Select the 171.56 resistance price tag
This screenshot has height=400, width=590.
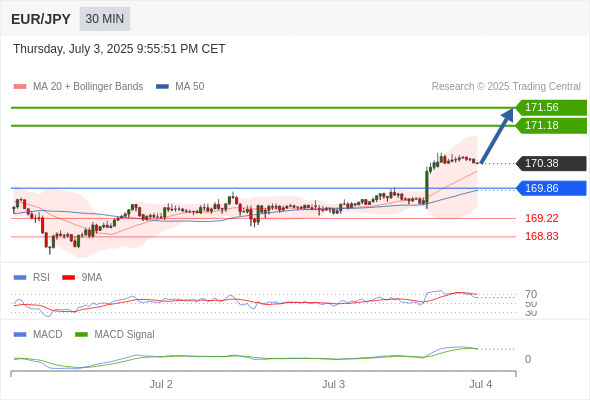coord(551,107)
